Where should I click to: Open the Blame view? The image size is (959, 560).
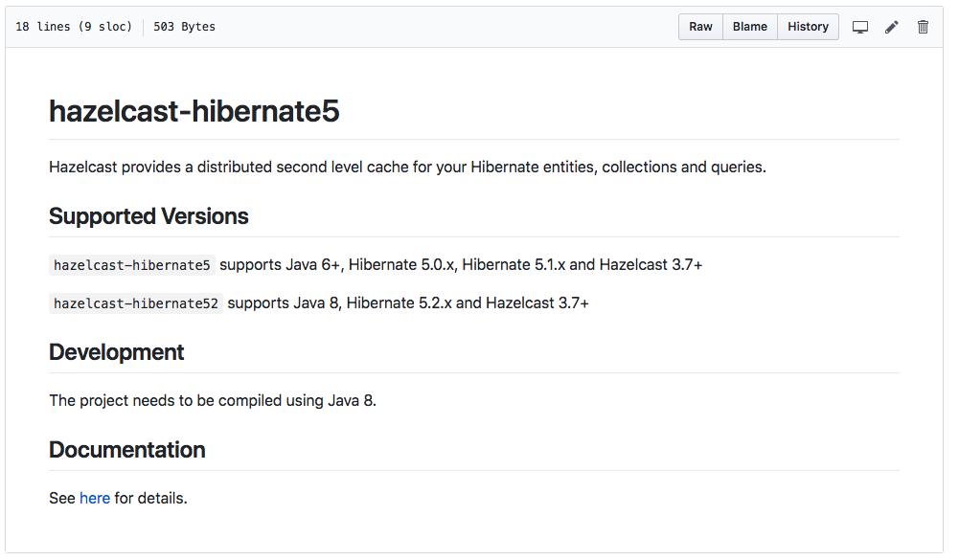coord(749,27)
